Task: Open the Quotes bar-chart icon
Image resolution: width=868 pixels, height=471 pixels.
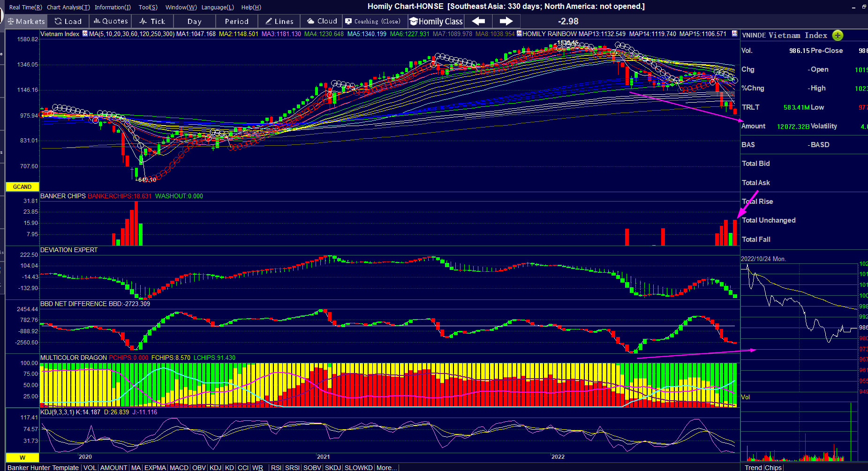Action: tap(110, 22)
